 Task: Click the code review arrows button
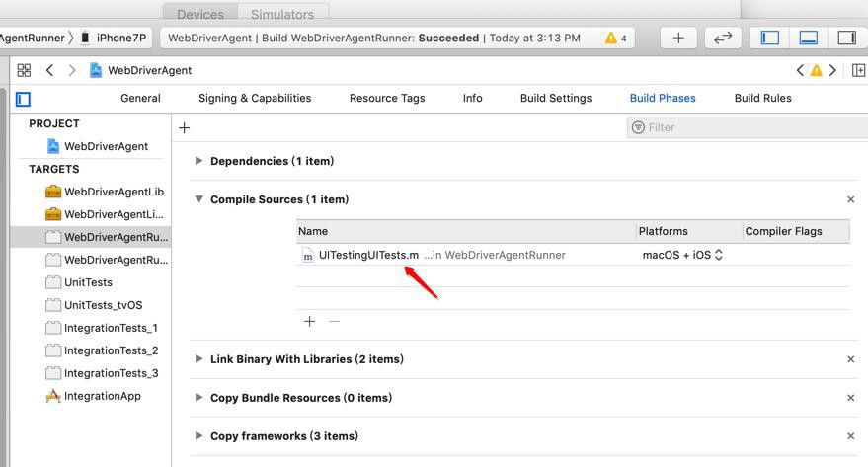[x=723, y=38]
